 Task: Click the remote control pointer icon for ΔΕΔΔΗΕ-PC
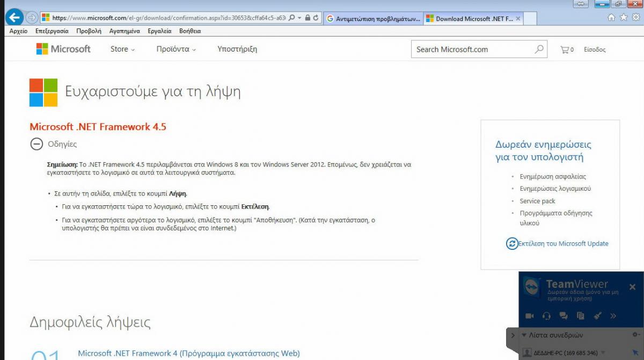(635, 352)
